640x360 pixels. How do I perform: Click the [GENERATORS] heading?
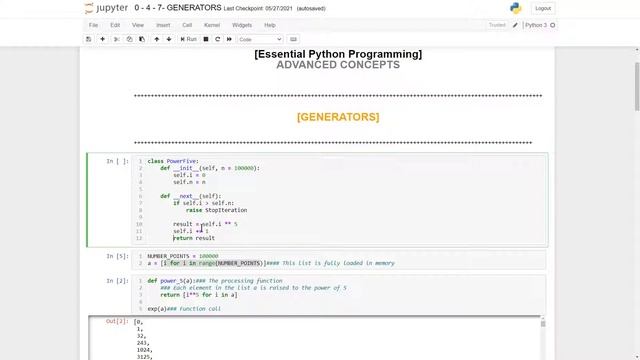[x=338, y=117]
